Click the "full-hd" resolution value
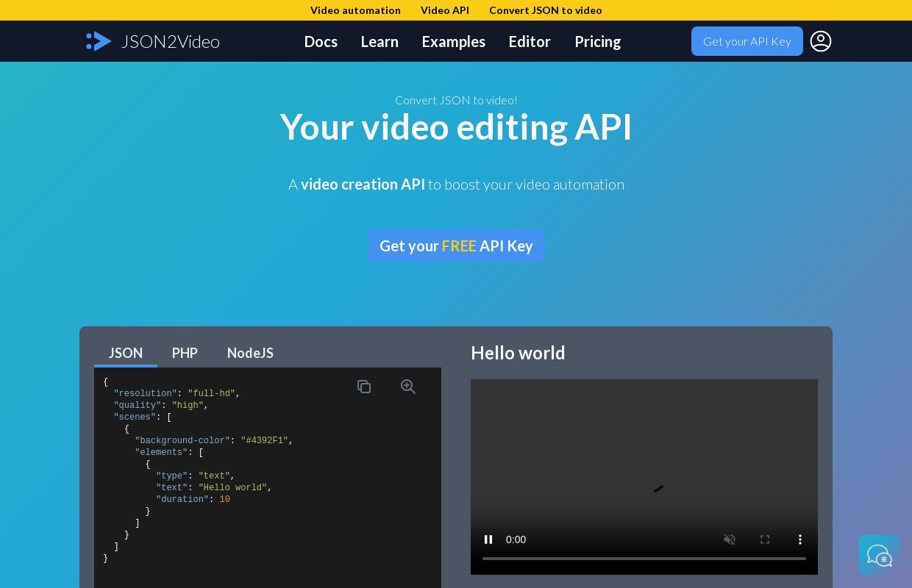Screen dimensions: 912x588 click(212, 394)
